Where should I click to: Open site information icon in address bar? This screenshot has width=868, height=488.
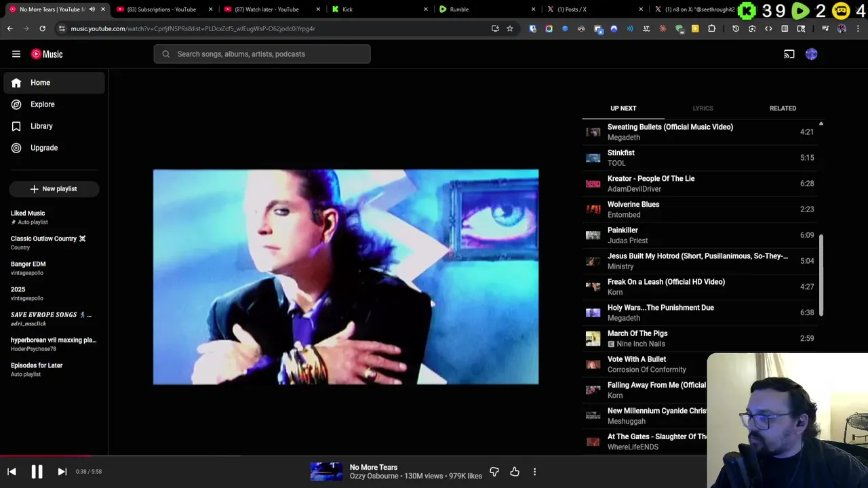click(62, 28)
